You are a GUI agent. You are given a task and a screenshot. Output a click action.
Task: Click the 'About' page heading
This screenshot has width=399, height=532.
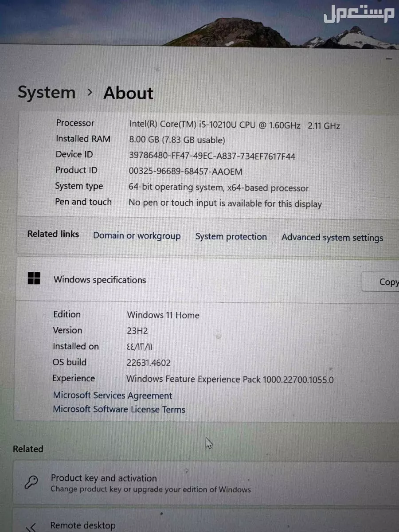(129, 93)
